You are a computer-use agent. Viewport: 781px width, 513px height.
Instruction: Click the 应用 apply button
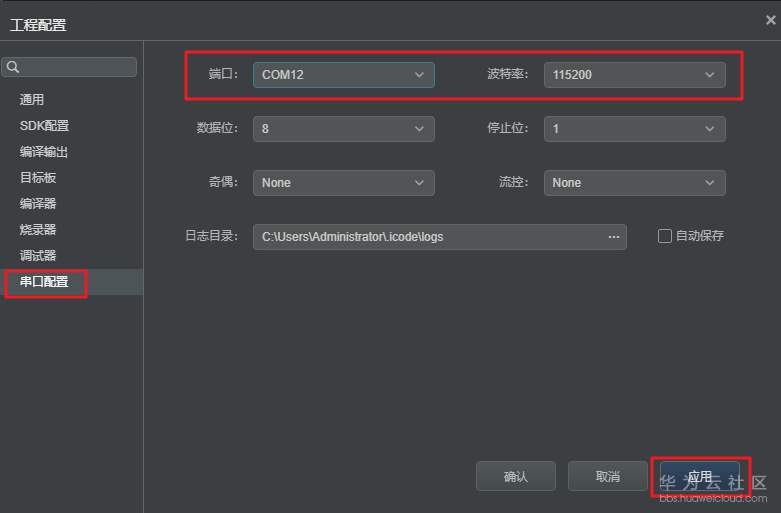pos(700,476)
